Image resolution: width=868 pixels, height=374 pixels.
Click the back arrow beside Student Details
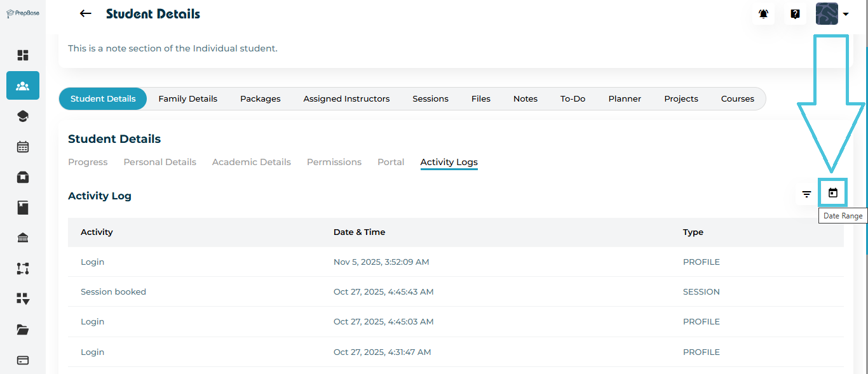pyautogui.click(x=86, y=14)
